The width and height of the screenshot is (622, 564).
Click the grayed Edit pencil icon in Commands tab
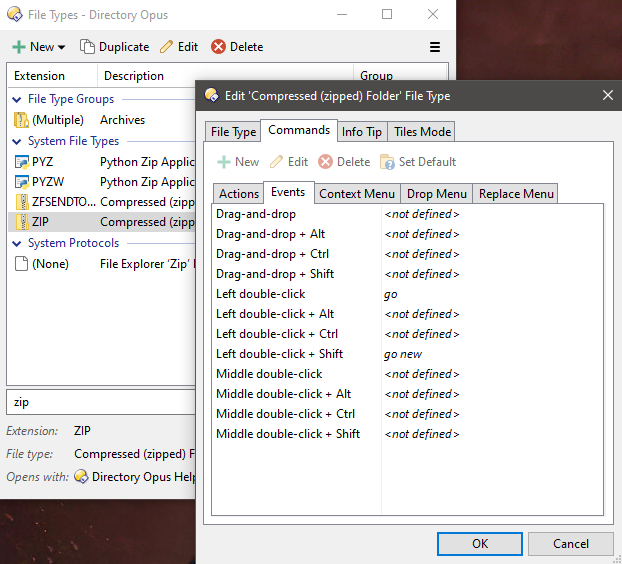click(x=276, y=162)
